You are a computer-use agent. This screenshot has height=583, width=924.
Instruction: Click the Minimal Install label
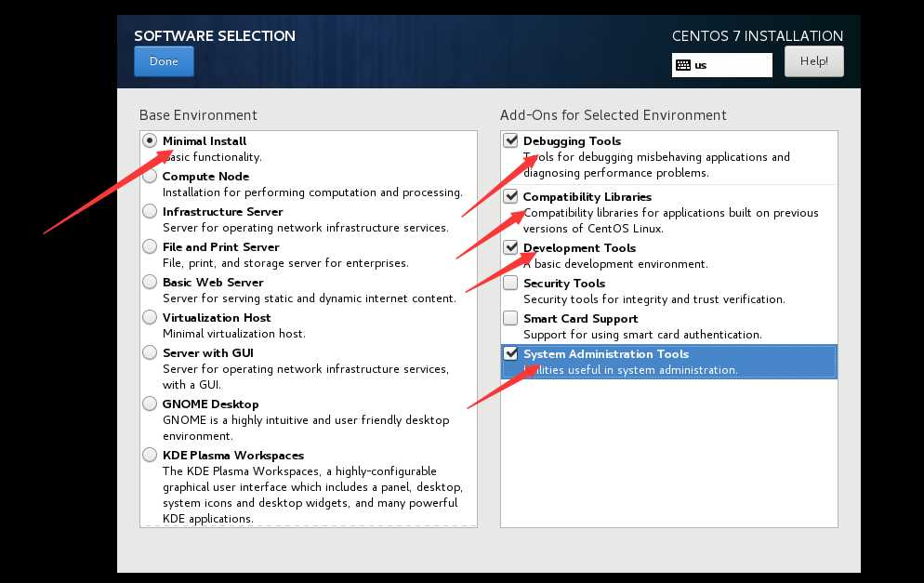click(x=205, y=141)
